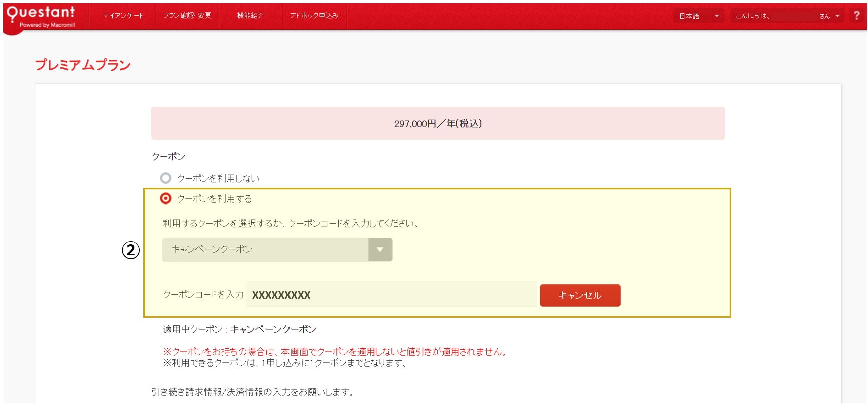This screenshot has width=868, height=407.
Task: Navigate to アドホック申込み
Action: [x=314, y=16]
